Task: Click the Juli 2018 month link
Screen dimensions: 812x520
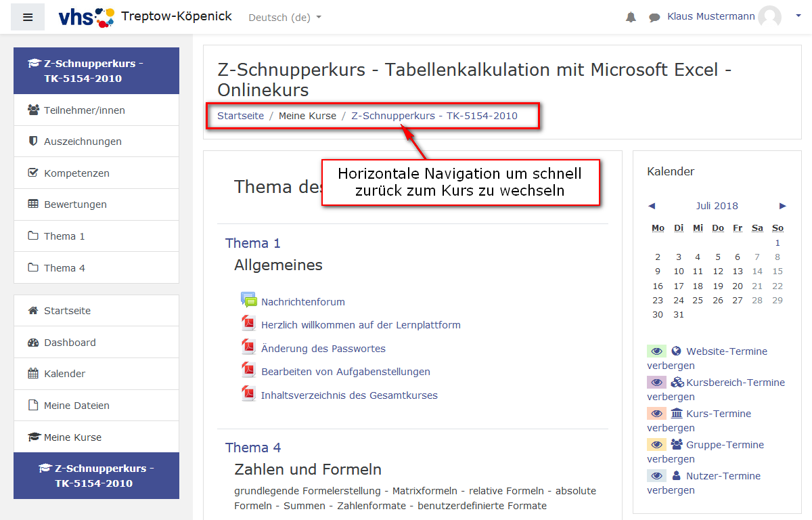Action: (717, 206)
